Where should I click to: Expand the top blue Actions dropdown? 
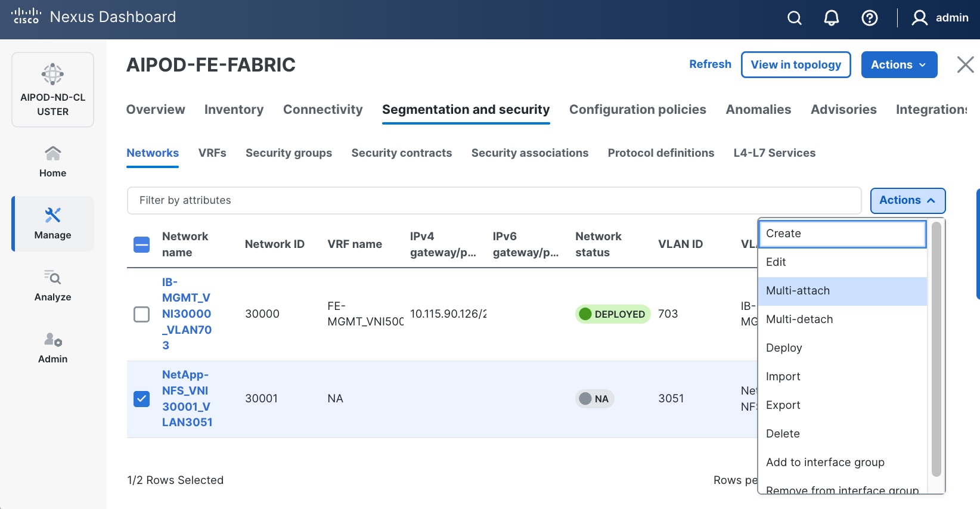pyautogui.click(x=899, y=64)
